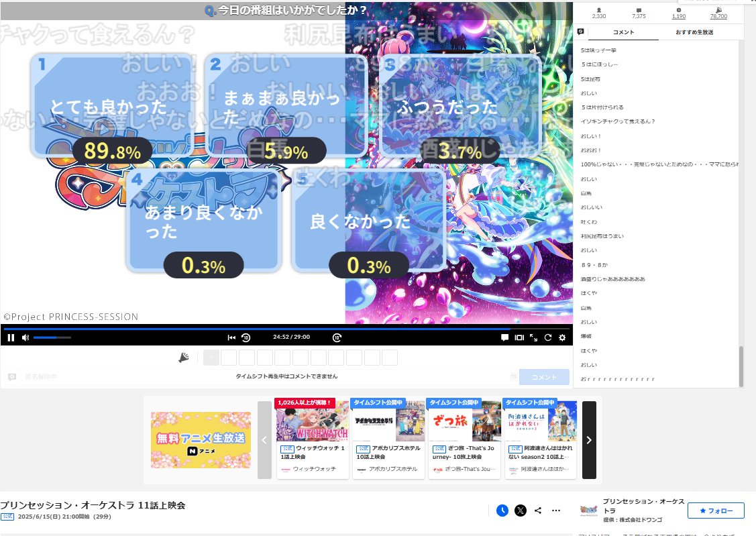Show previous recommended broadcasts in the carousel

[x=264, y=439]
